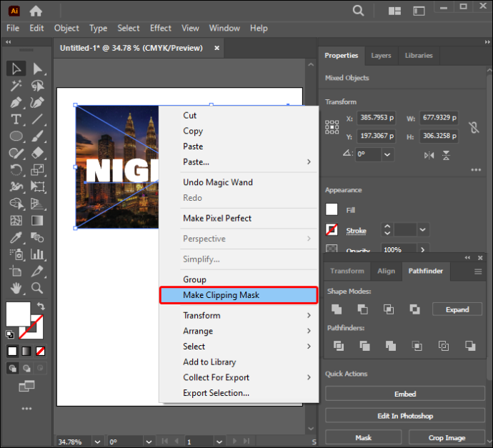This screenshot has width=493, height=448.
Task: Click the Flip Horizontal icon in Transform
Action: tap(429, 155)
